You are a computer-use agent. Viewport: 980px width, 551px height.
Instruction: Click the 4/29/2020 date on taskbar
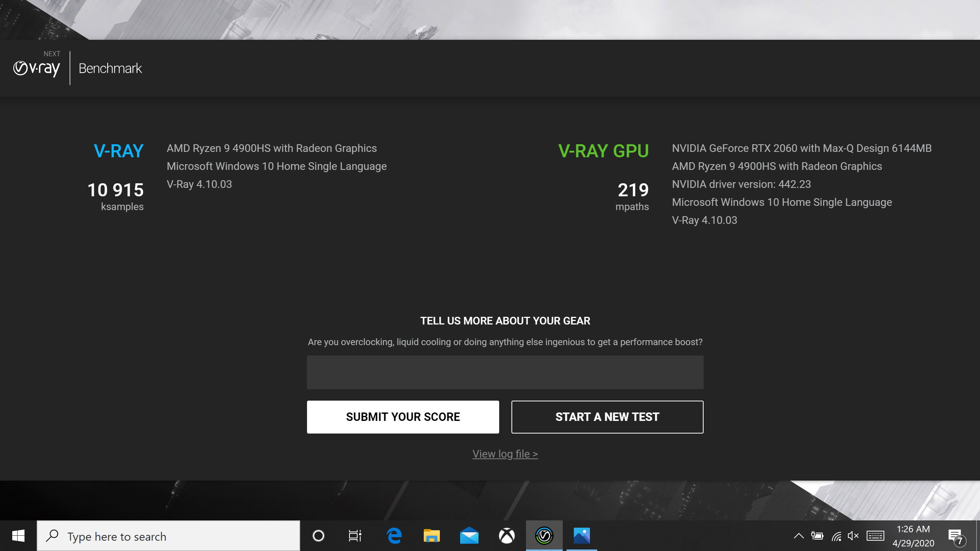click(913, 543)
